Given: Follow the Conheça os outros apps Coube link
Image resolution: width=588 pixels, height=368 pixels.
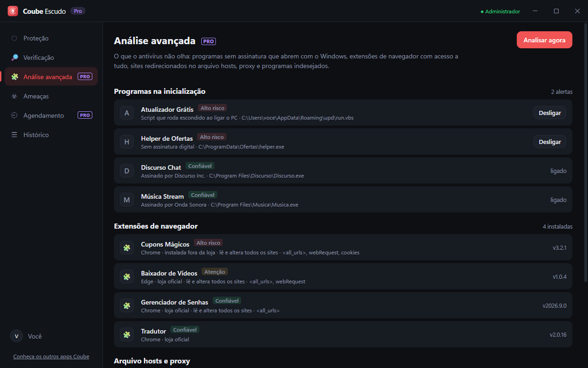Looking at the screenshot, I should [x=51, y=356].
